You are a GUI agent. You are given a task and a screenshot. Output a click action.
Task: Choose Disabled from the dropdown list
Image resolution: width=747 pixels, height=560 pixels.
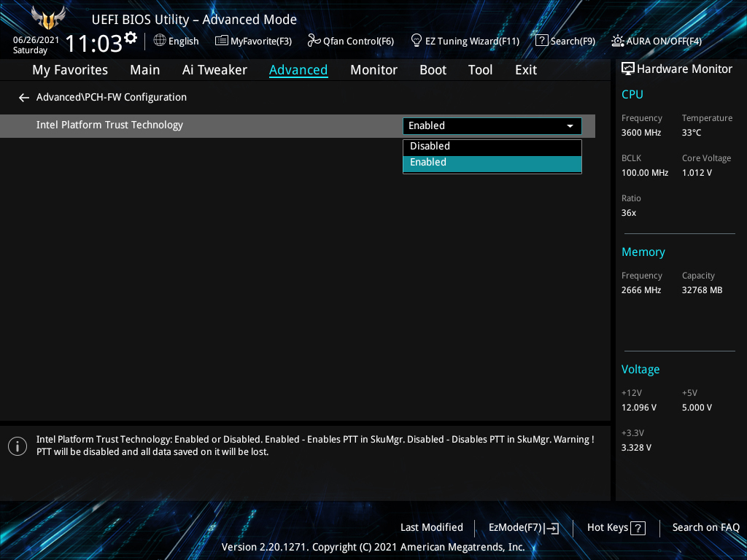click(x=492, y=146)
